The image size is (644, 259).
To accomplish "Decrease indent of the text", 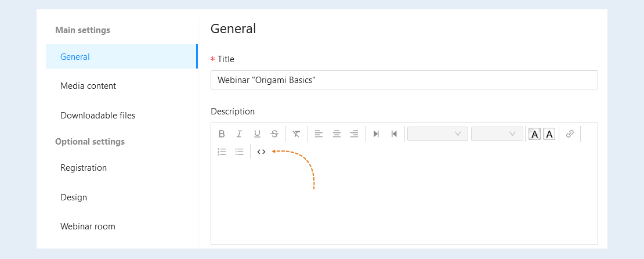I will (x=394, y=134).
